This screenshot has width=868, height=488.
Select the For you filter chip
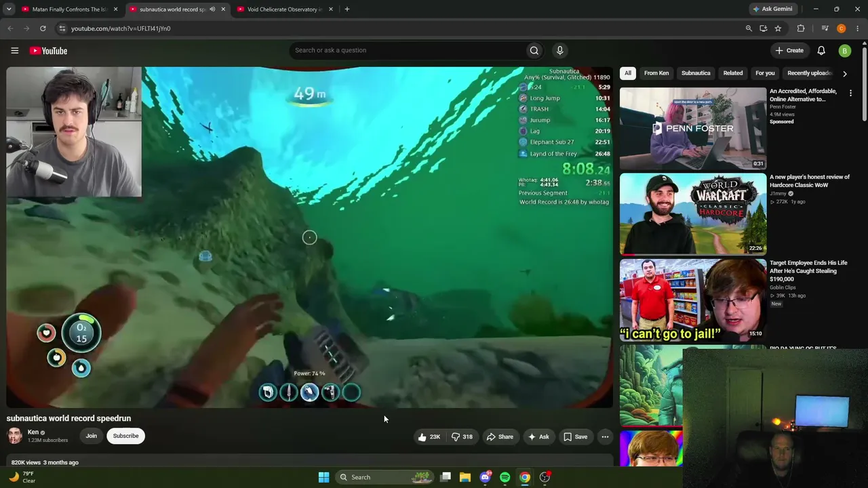(x=765, y=73)
